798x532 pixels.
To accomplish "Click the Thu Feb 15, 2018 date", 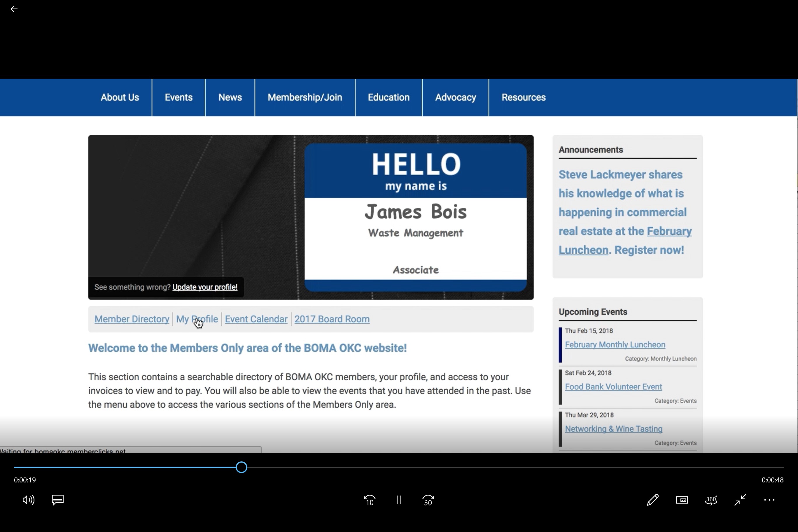I will click(589, 331).
